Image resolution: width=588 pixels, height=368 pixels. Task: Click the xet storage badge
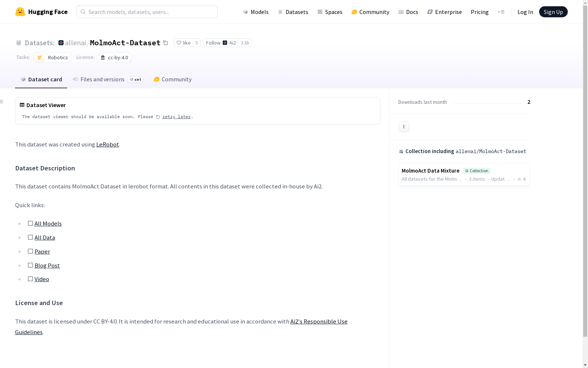(135, 79)
